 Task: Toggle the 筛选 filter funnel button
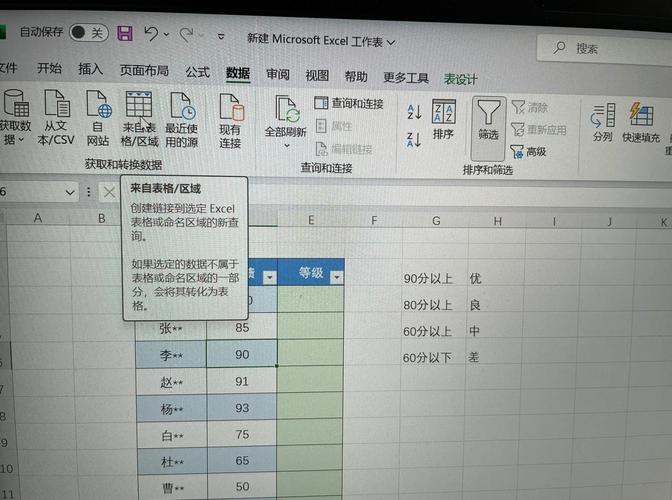click(x=488, y=127)
